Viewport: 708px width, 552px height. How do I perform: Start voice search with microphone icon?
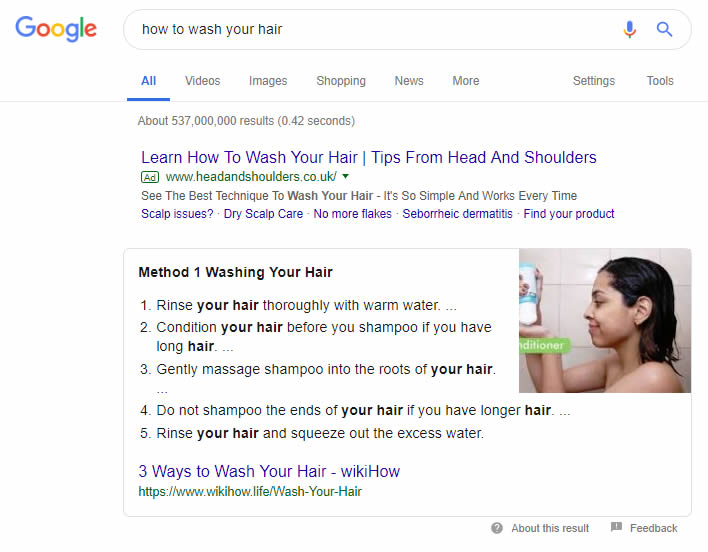(629, 29)
